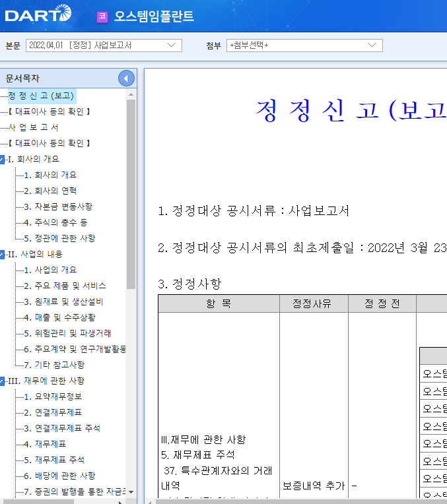Open 7. 기타 참고사항 subsection
This screenshot has width=447, height=504.
click(x=54, y=365)
